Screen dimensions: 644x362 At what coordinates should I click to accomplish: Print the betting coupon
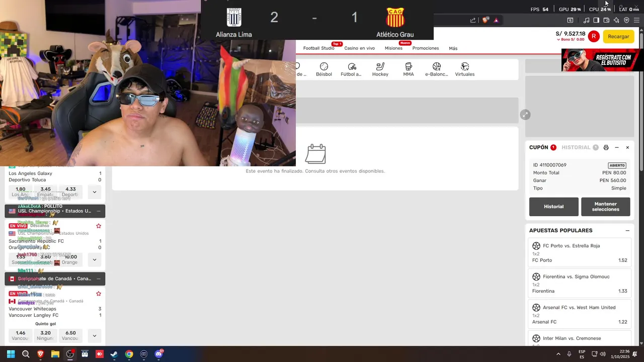[606, 147]
